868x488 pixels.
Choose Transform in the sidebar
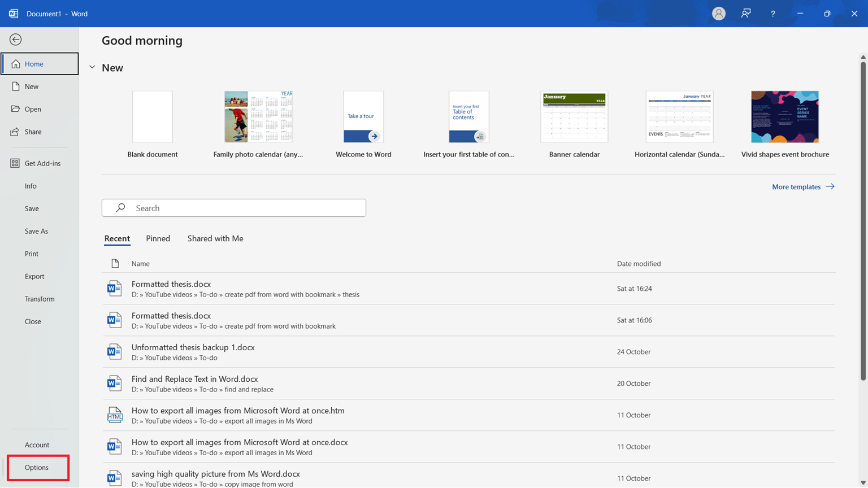click(x=40, y=299)
